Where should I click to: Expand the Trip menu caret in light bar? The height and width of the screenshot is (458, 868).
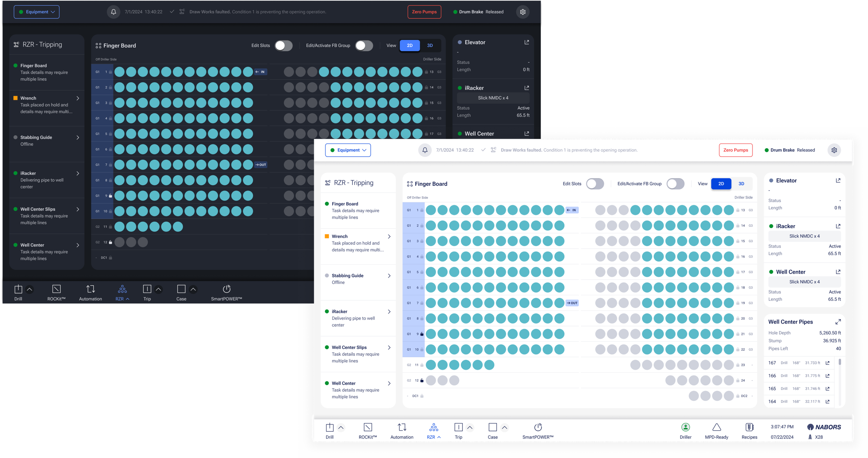(x=470, y=427)
